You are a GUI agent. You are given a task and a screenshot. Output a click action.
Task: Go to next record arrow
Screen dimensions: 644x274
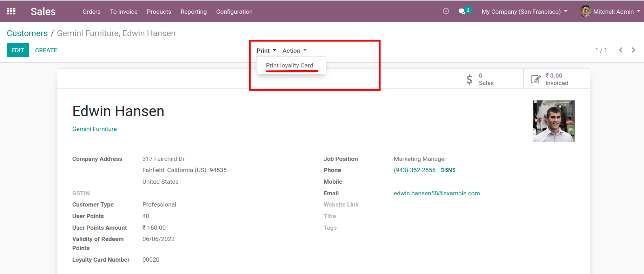click(633, 50)
